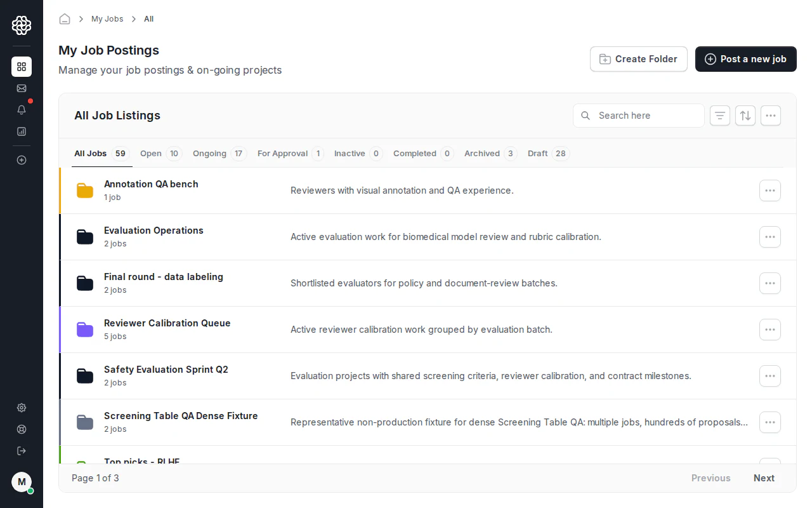
Task: Click description starting 'Active evaluation work for biomedical'
Action: tap(446, 237)
